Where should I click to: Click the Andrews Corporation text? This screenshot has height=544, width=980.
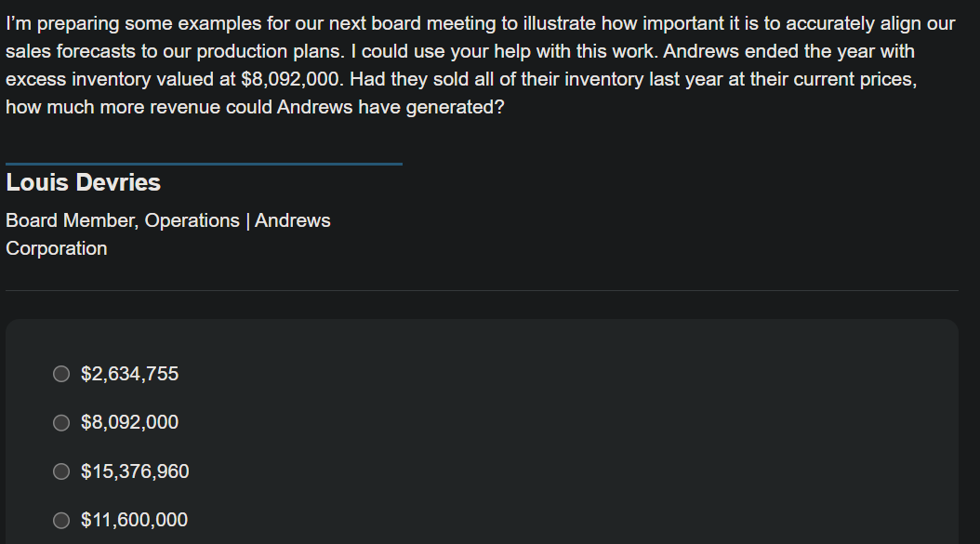(56, 248)
